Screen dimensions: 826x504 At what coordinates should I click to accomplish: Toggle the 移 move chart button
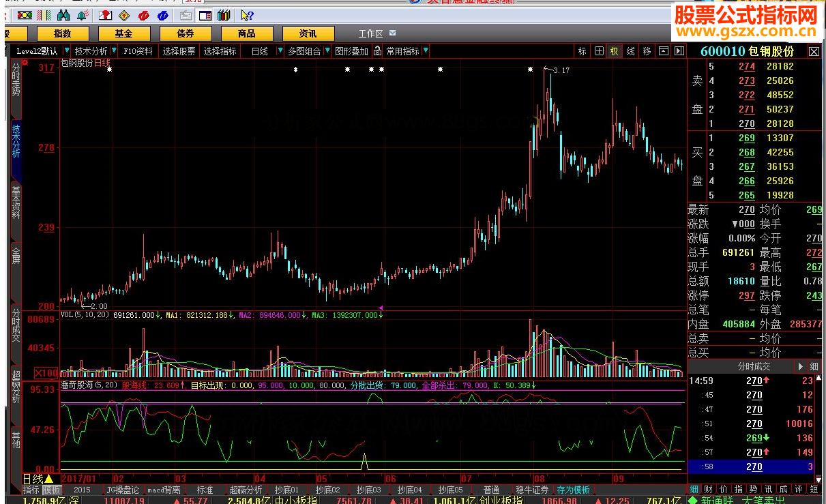(x=647, y=51)
